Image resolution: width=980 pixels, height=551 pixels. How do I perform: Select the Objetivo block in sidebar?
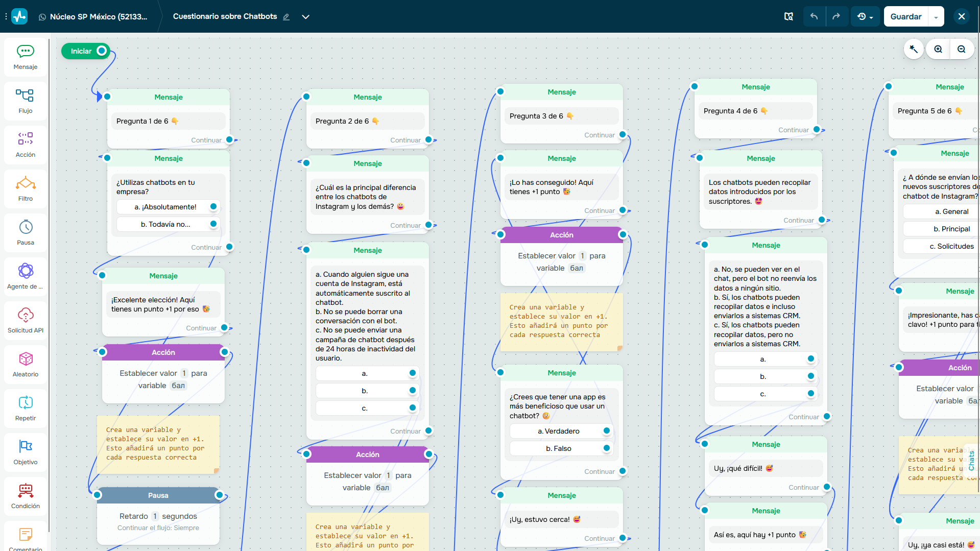26,452
